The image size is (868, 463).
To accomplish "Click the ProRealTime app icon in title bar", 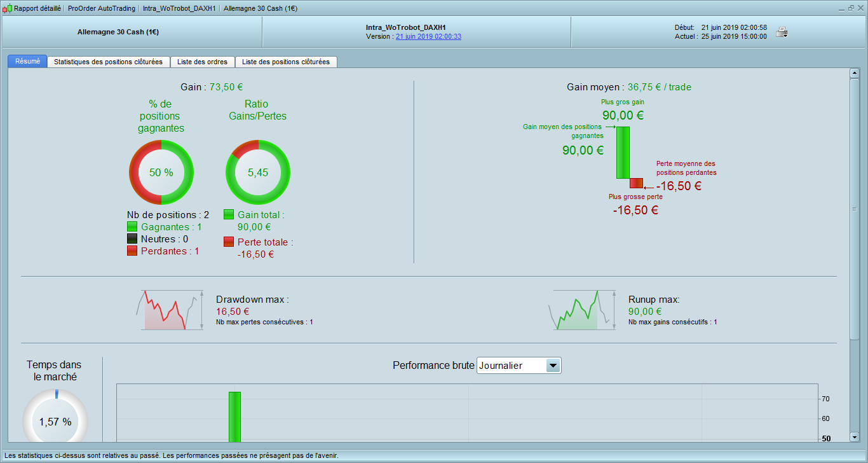I will (7, 9).
